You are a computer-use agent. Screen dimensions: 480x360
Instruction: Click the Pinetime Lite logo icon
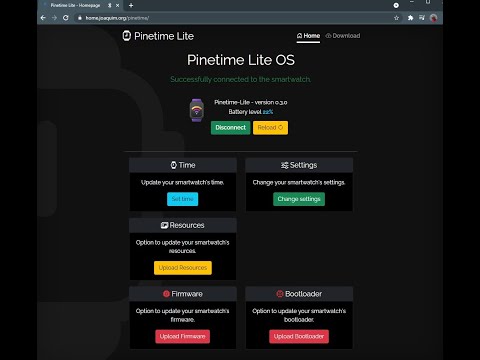coord(127,36)
